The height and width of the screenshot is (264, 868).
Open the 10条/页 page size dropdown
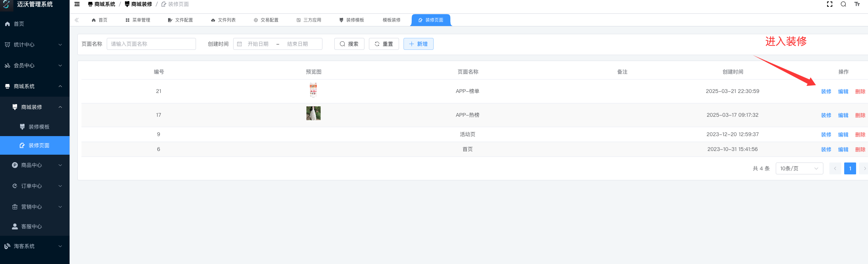click(x=799, y=168)
